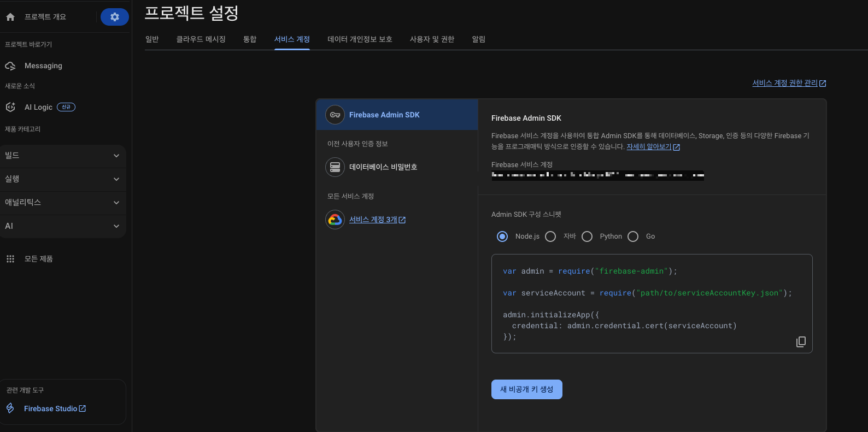Expand the AI section in the sidebar
This screenshot has width=868, height=432.
pos(63,226)
